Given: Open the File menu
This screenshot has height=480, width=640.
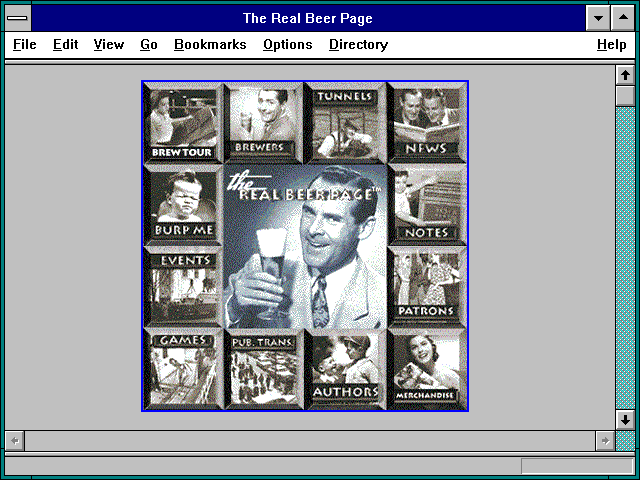Looking at the screenshot, I should click(24, 44).
